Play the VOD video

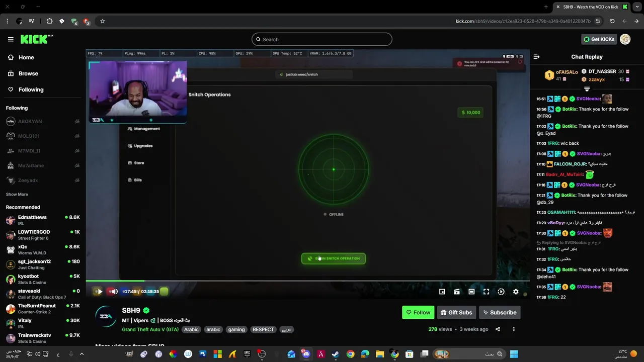(x=100, y=292)
